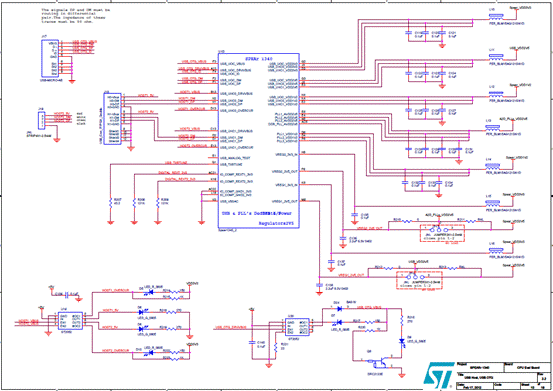Click the ST company logo
553x391 pixels.
[x=438, y=375]
